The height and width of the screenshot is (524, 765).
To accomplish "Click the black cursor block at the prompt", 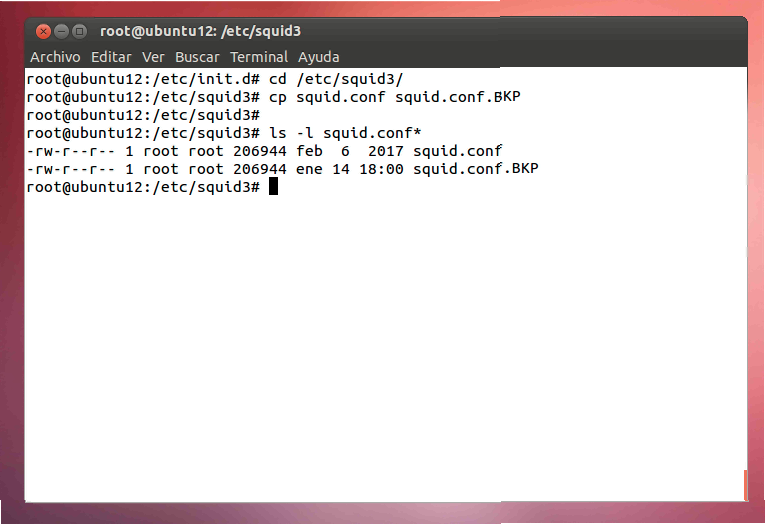I will pos(273,187).
